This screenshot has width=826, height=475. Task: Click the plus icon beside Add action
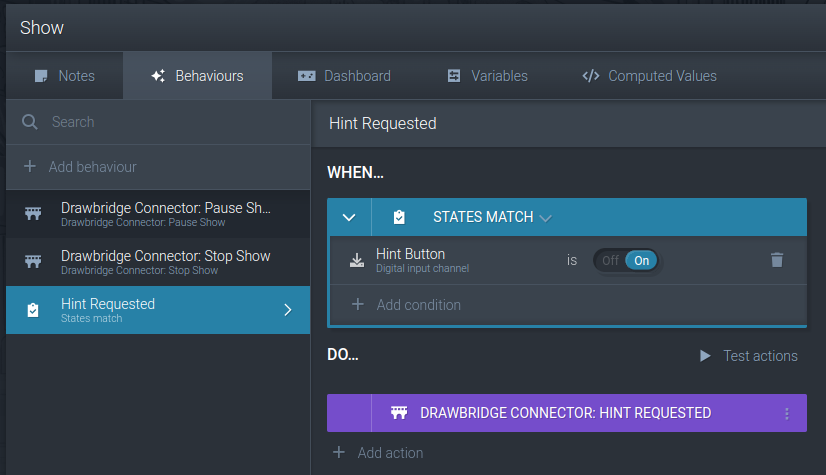[x=339, y=452]
